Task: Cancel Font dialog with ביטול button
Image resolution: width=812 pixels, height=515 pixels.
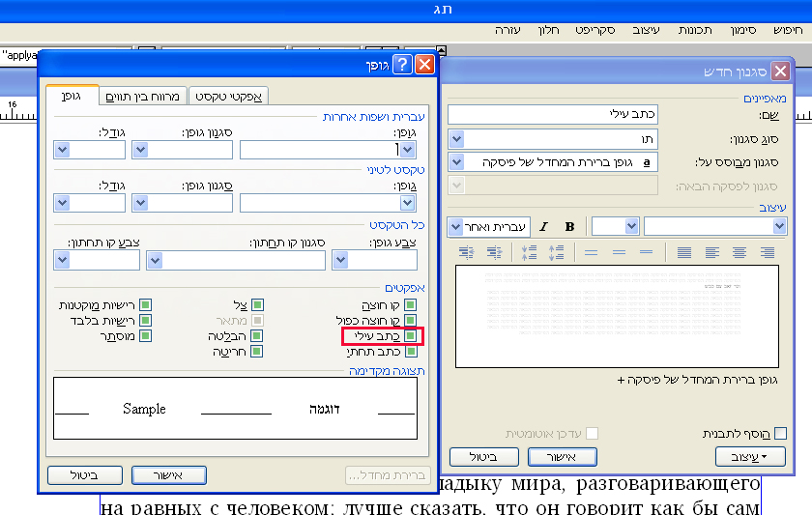Action: point(85,475)
